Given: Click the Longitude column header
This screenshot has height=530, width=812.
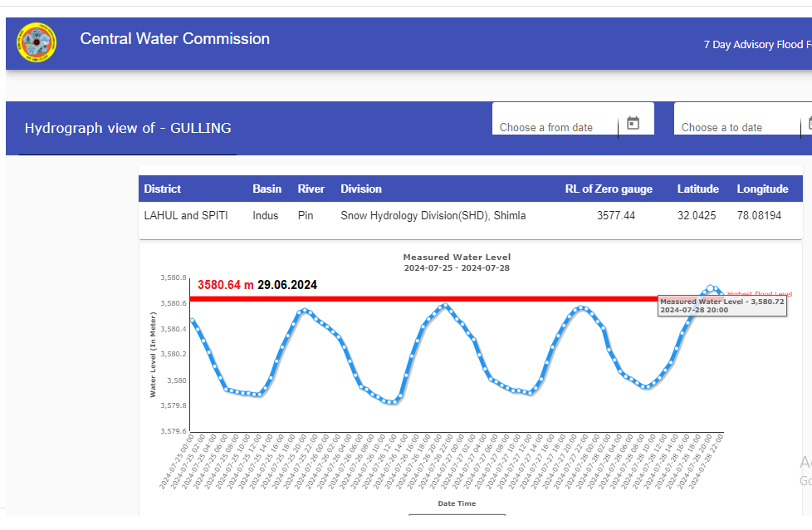Looking at the screenshot, I should tap(762, 189).
